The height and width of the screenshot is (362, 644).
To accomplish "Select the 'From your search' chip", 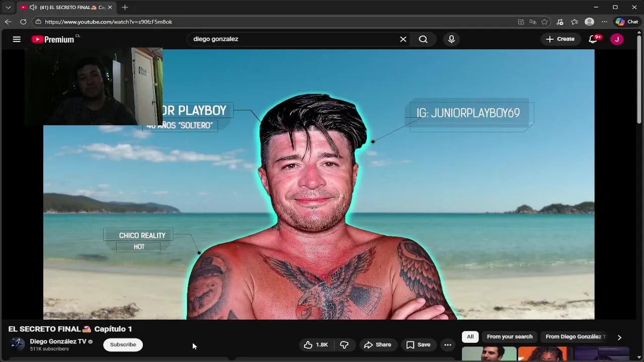I will (509, 337).
